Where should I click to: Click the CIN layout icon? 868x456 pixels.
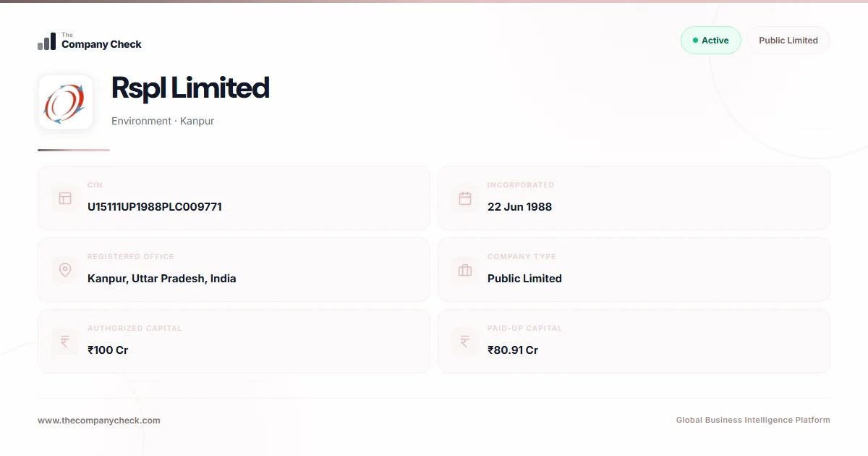(65, 198)
